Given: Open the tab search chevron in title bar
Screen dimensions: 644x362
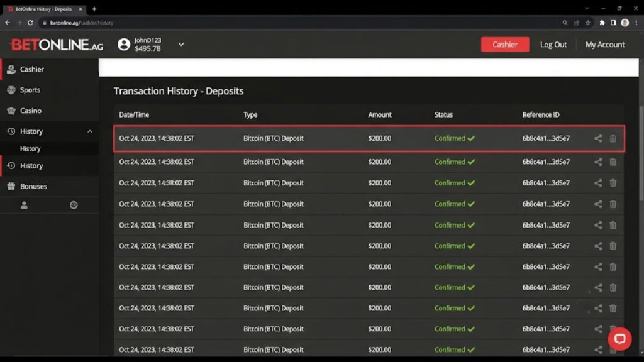Looking at the screenshot, I should pos(587,9).
